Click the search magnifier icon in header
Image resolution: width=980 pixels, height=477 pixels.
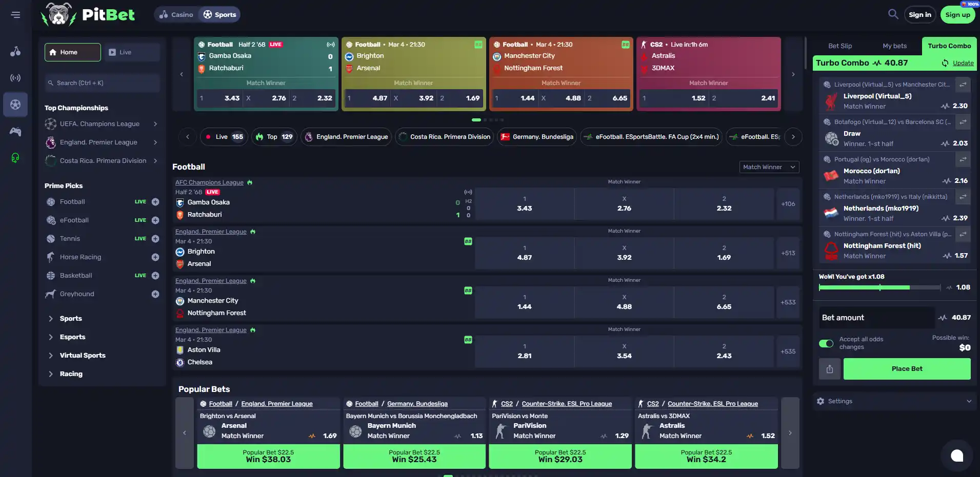(893, 14)
